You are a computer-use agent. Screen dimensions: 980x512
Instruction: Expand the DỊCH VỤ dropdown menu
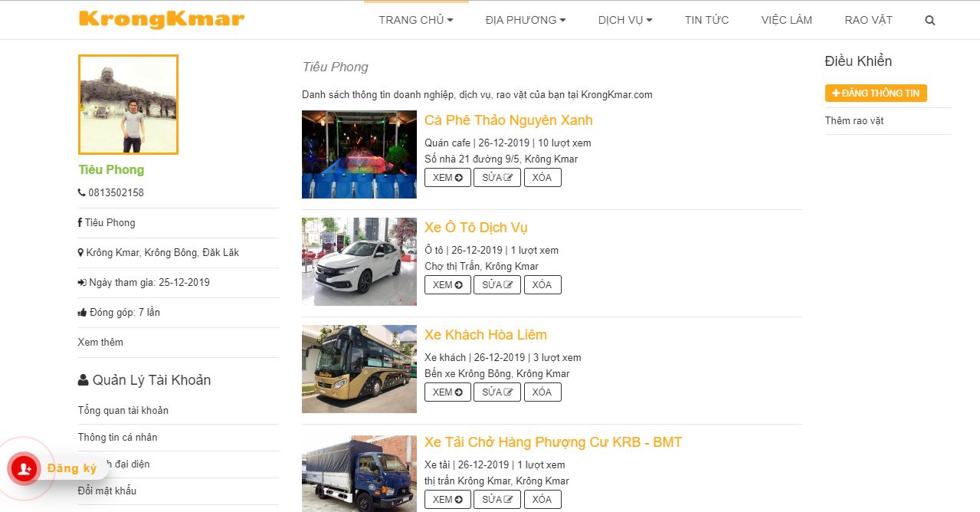(x=625, y=20)
